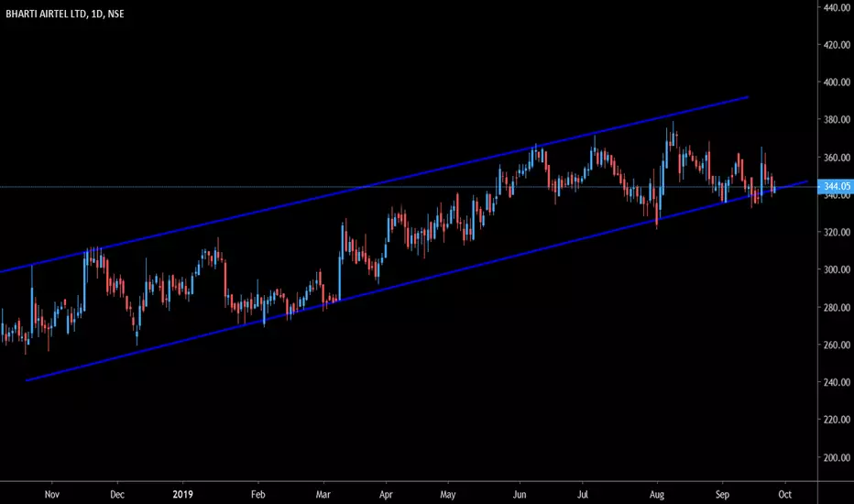854x504 pixels.
Task: Click the Mar label on time axis
Action: (323, 494)
